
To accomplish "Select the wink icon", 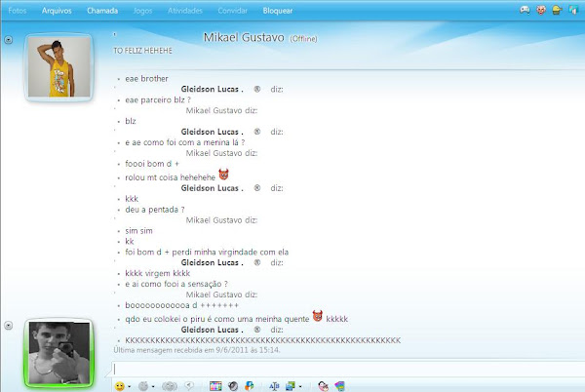I will (x=143, y=386).
